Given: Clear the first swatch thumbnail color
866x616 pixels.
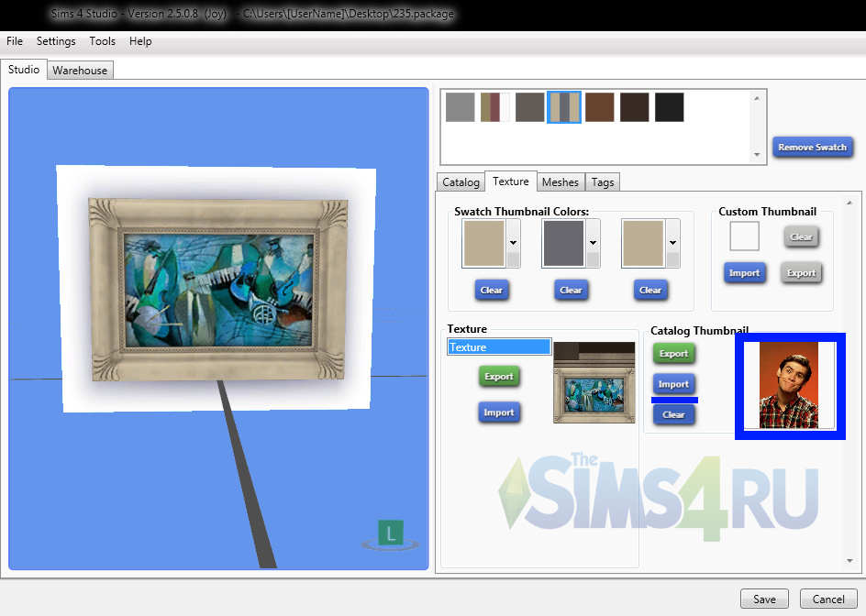Looking at the screenshot, I should 491,290.
